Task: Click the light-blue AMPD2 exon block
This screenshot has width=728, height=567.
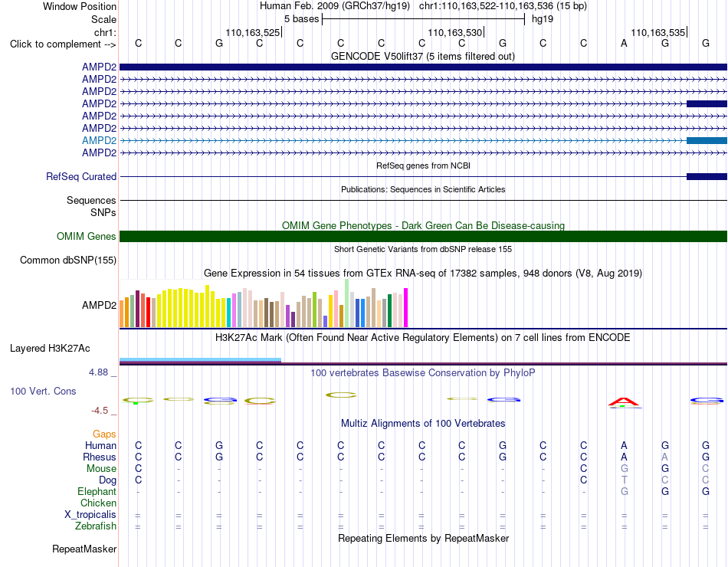Action: [x=707, y=140]
